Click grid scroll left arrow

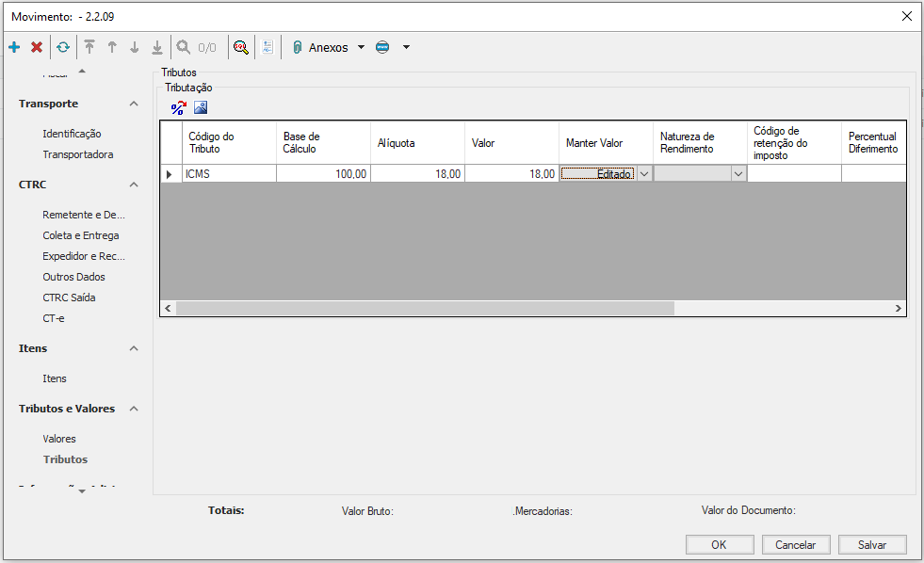[x=168, y=308]
